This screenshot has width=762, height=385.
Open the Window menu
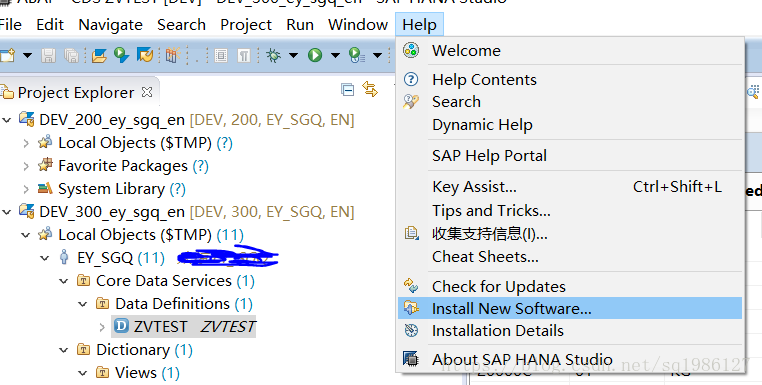pos(358,24)
